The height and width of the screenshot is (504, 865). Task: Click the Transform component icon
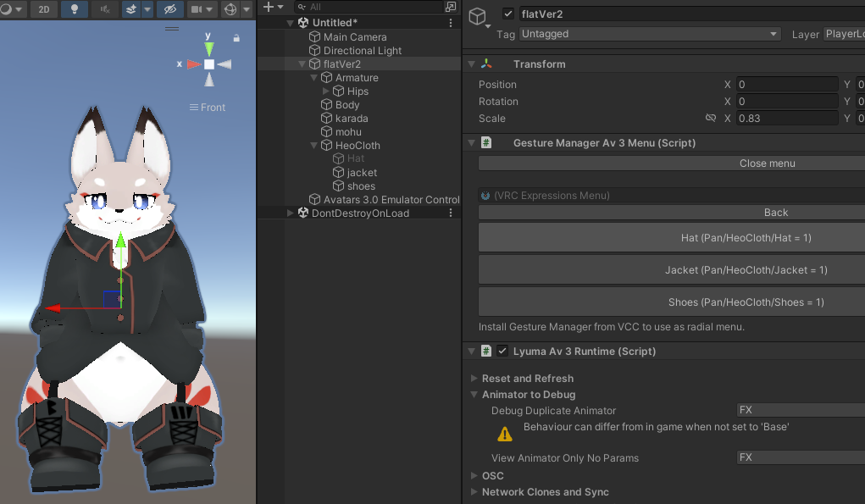click(486, 64)
